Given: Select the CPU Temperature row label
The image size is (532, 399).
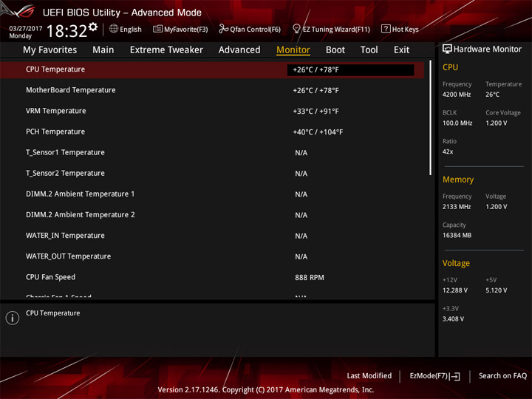Looking at the screenshot, I should 55,69.
